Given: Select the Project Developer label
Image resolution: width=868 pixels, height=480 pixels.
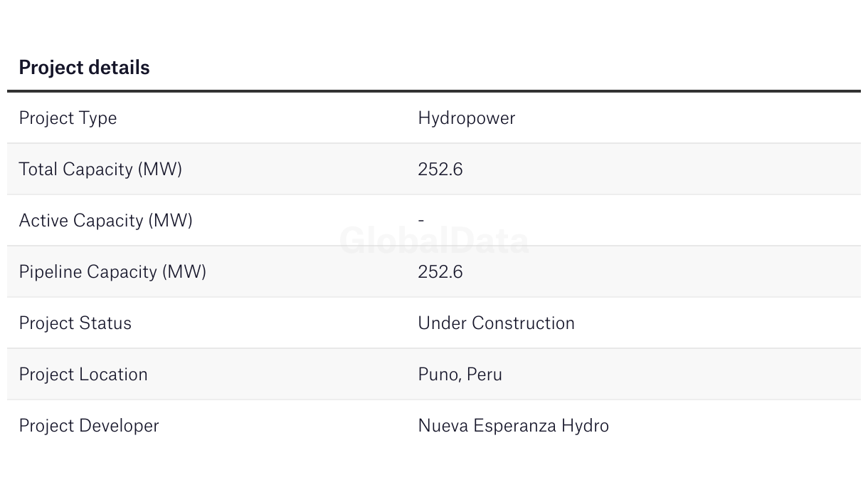Looking at the screenshot, I should pos(89,426).
